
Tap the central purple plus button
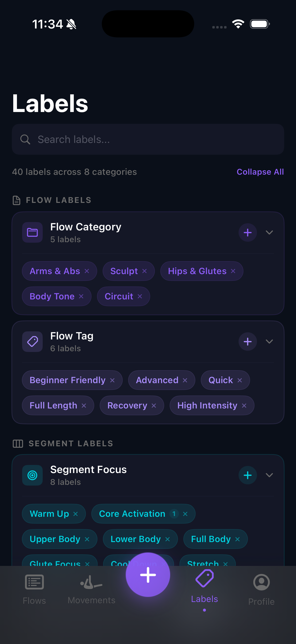[148, 574]
